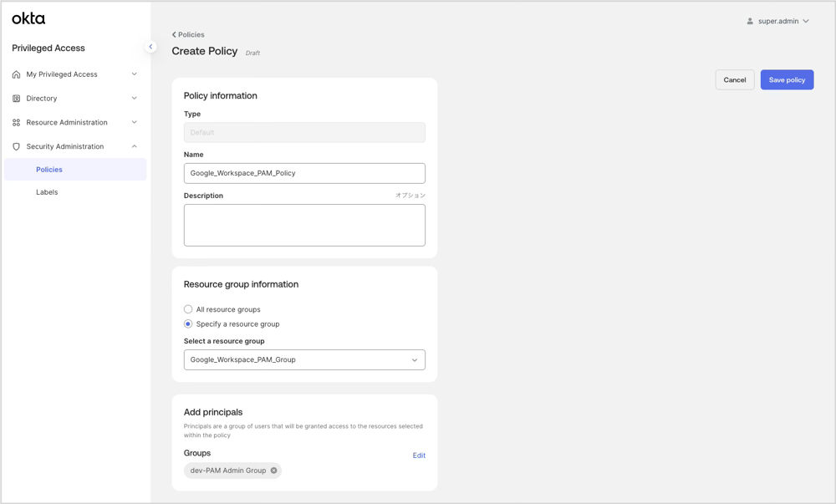Click the Resource Administration grid icon
The image size is (836, 504).
pos(15,122)
